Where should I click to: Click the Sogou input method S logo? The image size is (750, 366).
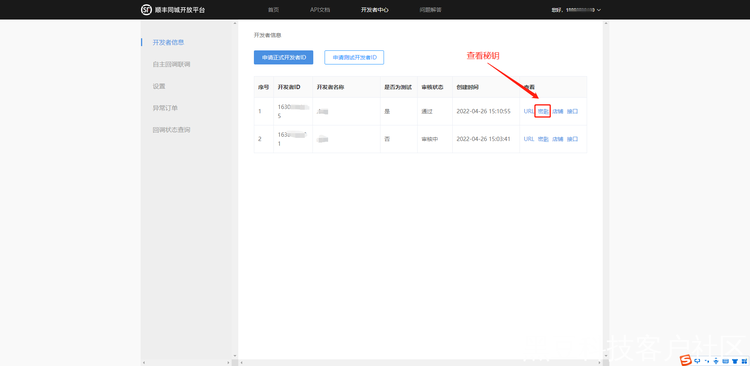[x=686, y=360]
